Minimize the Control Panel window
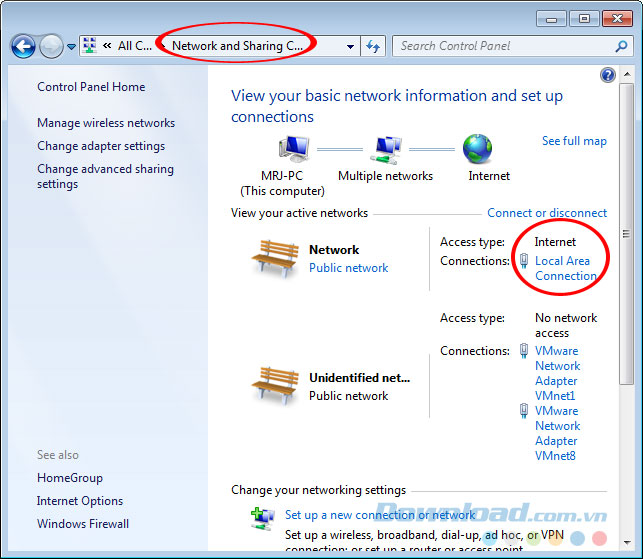Screen dimensions: 643x559 [551, 19]
